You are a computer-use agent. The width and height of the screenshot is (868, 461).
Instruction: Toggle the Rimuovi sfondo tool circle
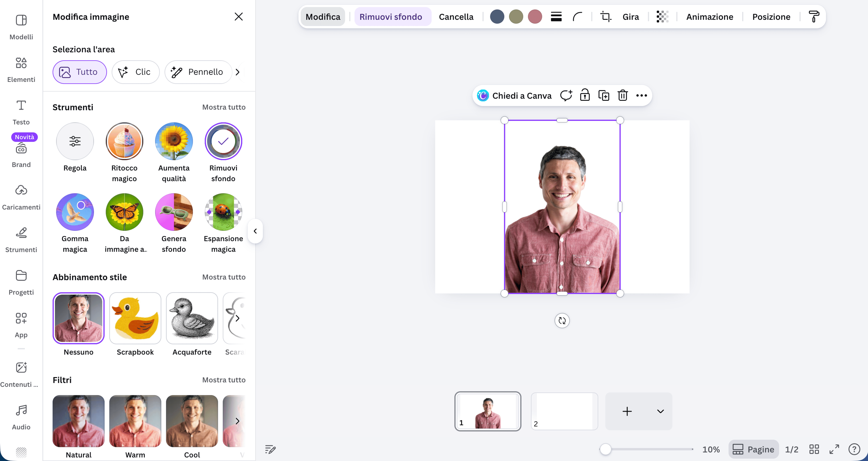[224, 141]
